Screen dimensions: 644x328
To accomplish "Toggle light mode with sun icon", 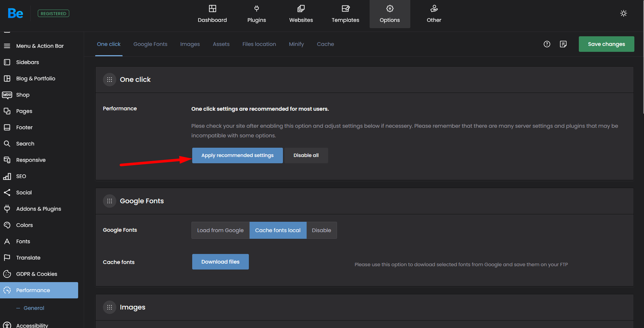I will click(x=624, y=13).
